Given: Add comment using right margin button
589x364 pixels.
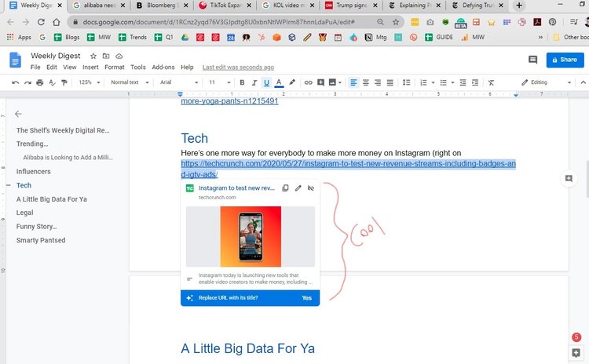Looking at the screenshot, I should [569, 179].
